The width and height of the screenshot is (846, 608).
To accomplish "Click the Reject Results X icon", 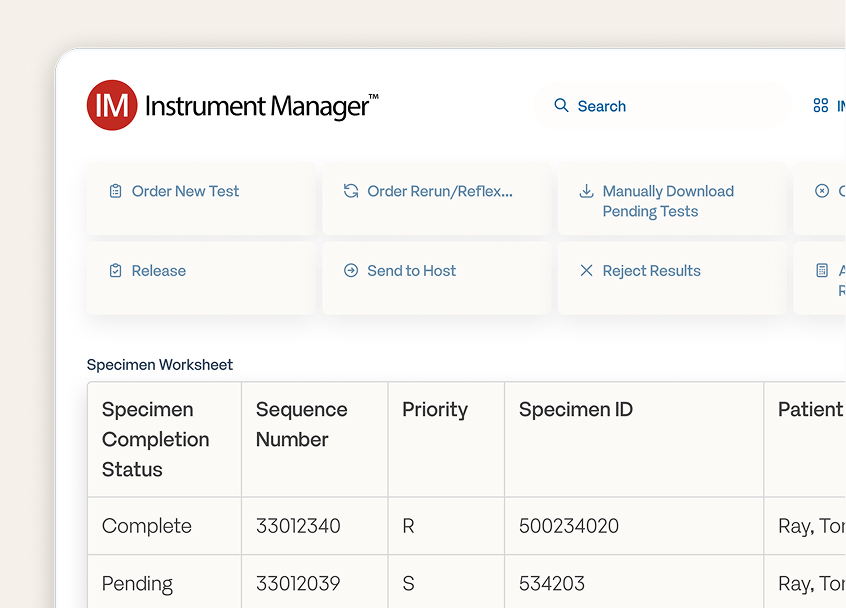I will pos(586,271).
